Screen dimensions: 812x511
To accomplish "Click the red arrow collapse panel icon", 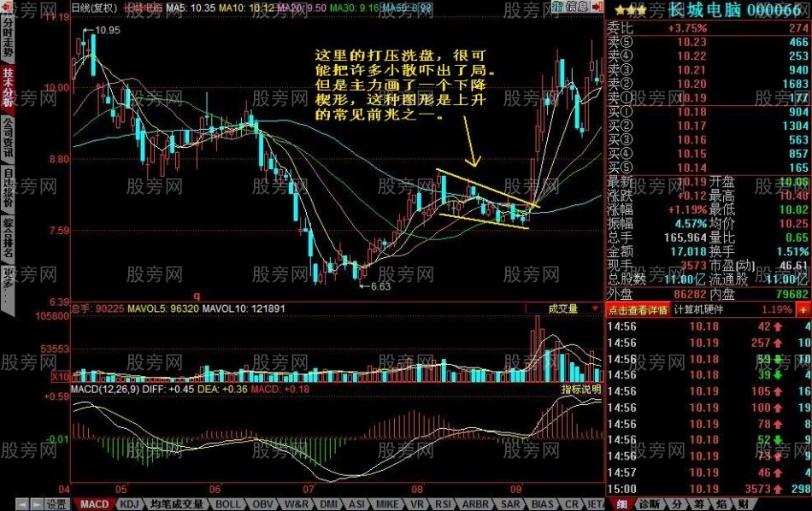I will pyautogui.click(x=597, y=7).
